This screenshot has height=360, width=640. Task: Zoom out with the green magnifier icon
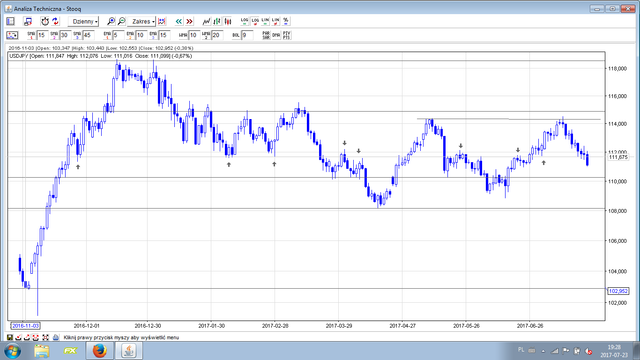[x=121, y=21]
